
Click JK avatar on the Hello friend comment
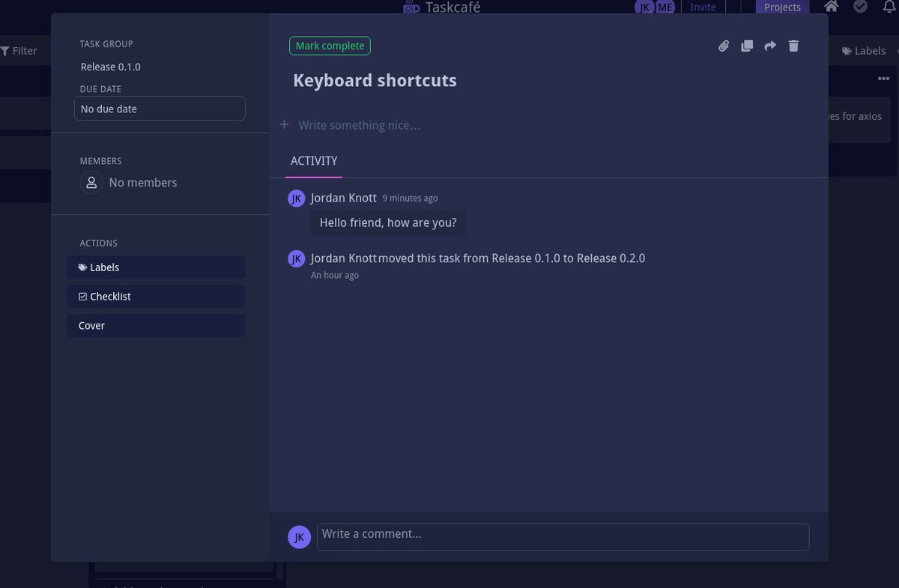click(x=296, y=198)
